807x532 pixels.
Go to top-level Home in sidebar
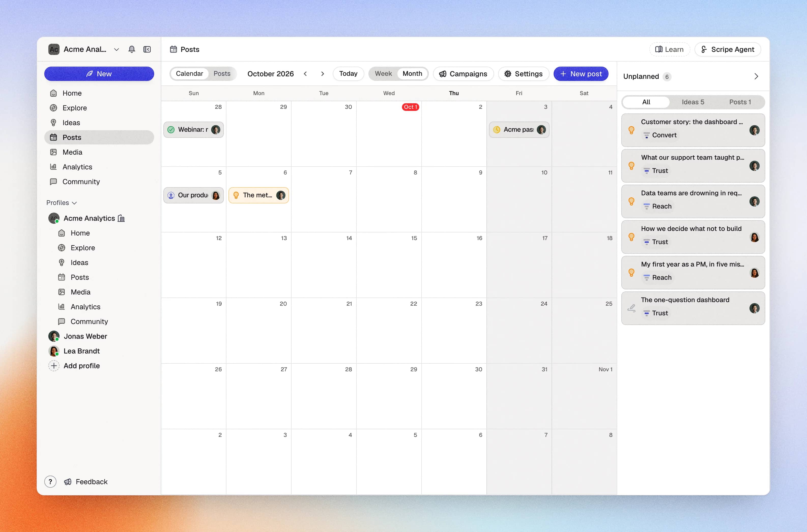coord(99,93)
